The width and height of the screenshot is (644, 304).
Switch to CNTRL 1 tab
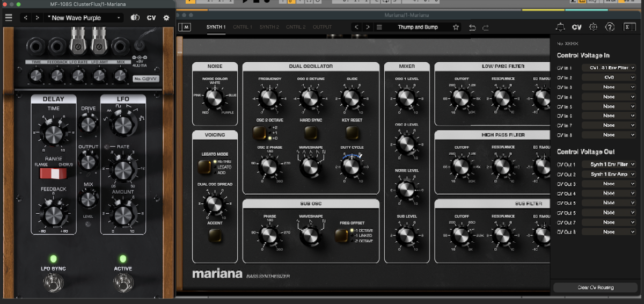[x=243, y=27]
